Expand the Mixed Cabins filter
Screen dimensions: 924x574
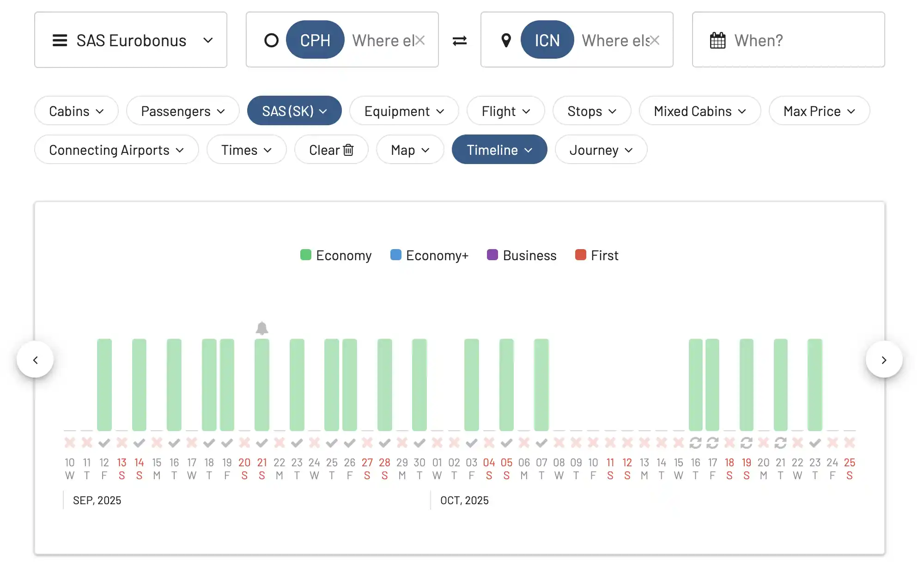click(700, 111)
